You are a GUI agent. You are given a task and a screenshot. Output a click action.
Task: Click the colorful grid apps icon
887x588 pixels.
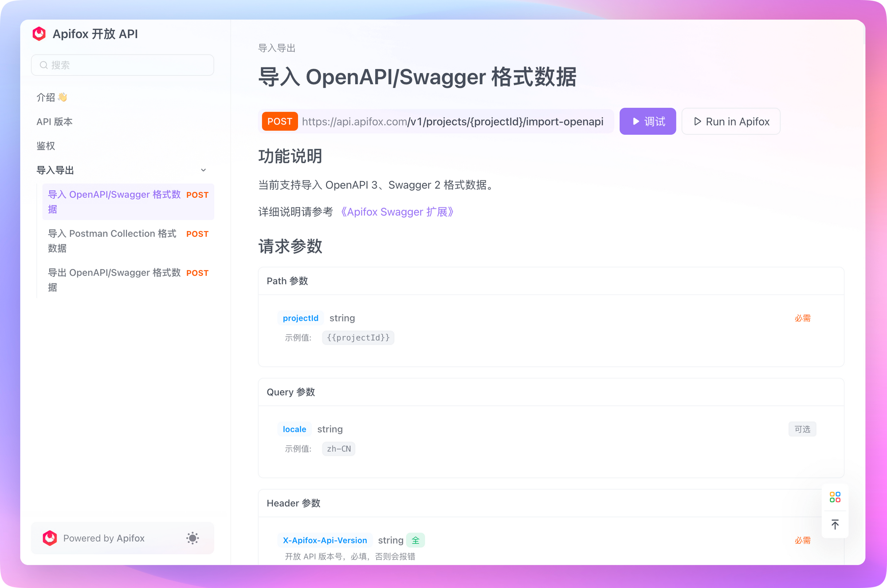tap(835, 497)
